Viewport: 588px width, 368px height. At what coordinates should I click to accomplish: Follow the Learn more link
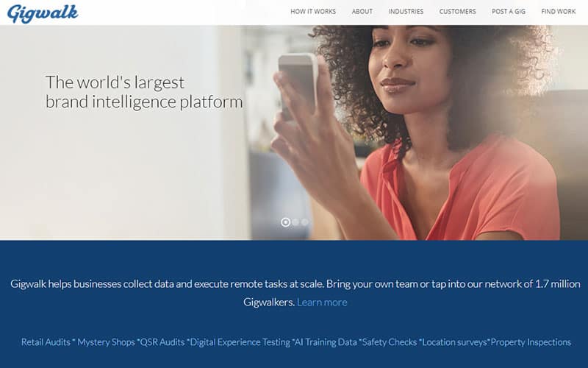[x=322, y=302]
